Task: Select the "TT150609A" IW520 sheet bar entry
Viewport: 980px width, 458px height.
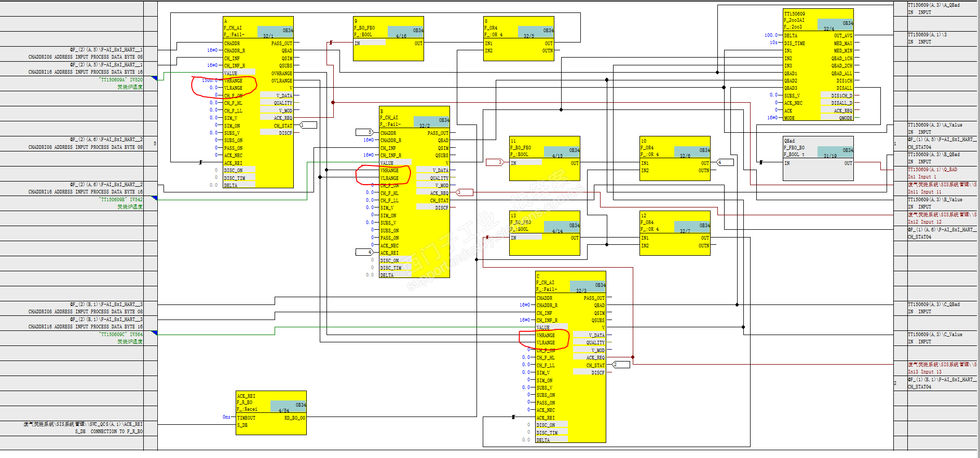Action: [x=121, y=80]
